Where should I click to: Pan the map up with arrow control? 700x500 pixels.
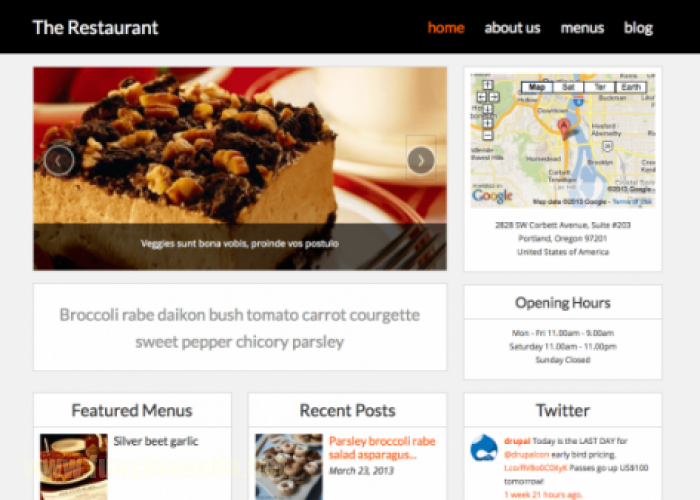488,85
